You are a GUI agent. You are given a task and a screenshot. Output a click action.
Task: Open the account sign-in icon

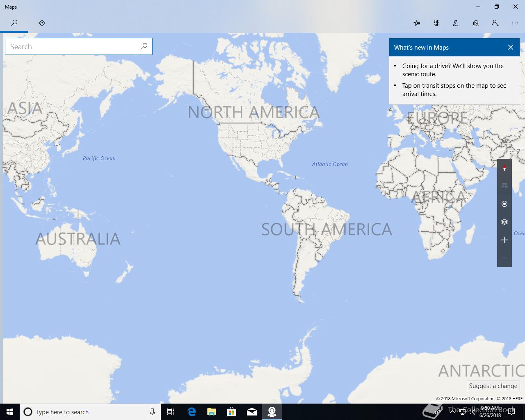(x=495, y=23)
